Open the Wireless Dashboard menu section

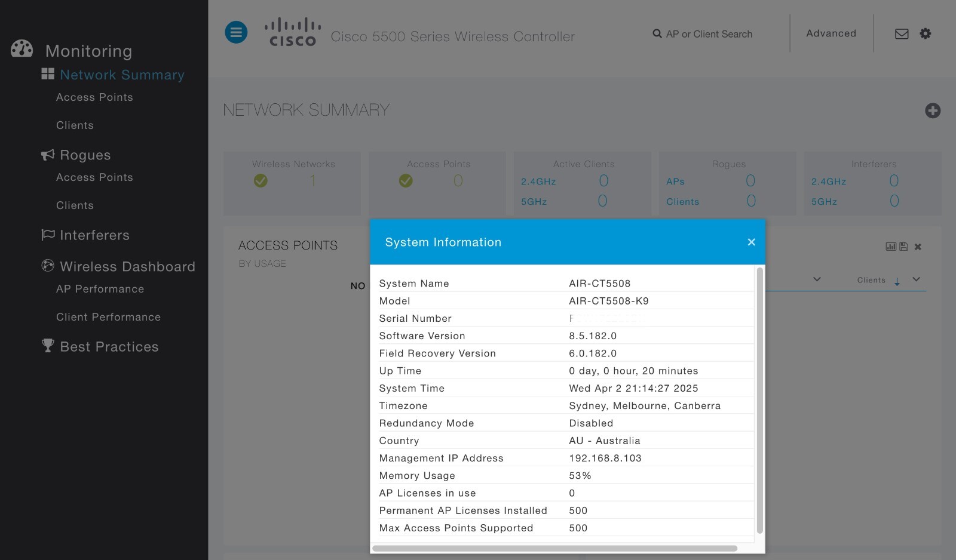[127, 266]
